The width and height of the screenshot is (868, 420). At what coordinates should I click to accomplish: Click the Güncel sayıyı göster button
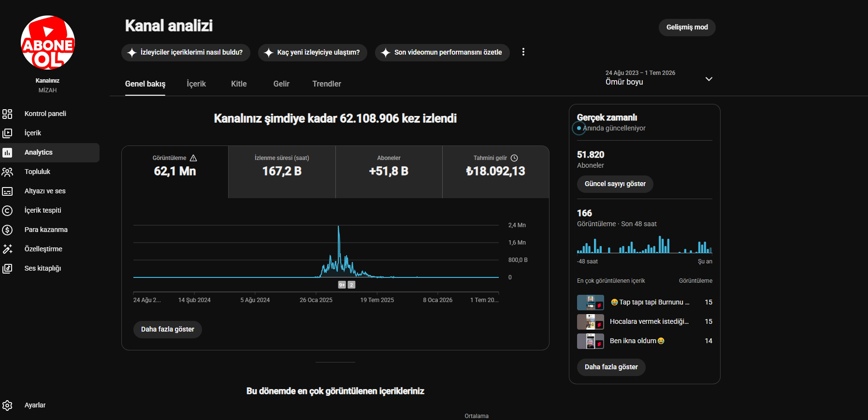(615, 184)
